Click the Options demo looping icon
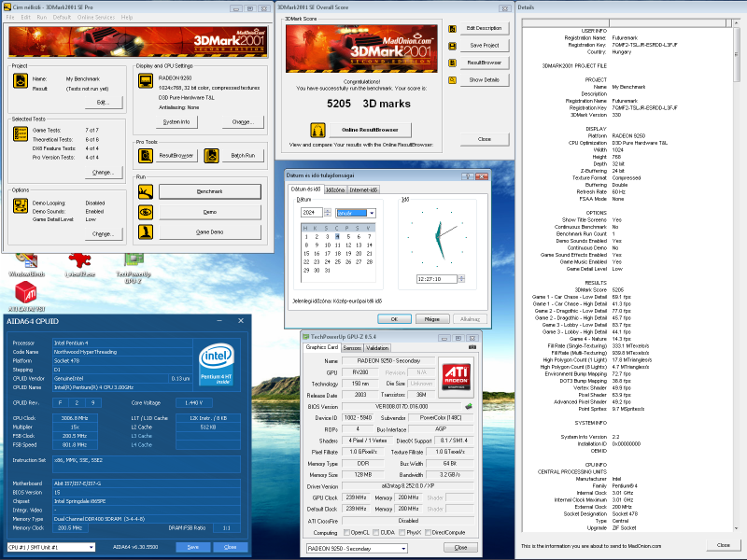Viewport: 747px width, 560px height. [x=21, y=206]
